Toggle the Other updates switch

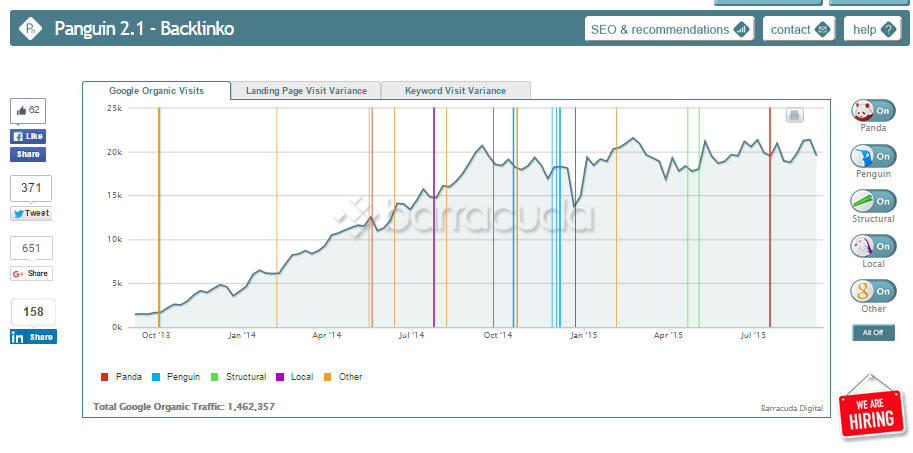pos(873,291)
